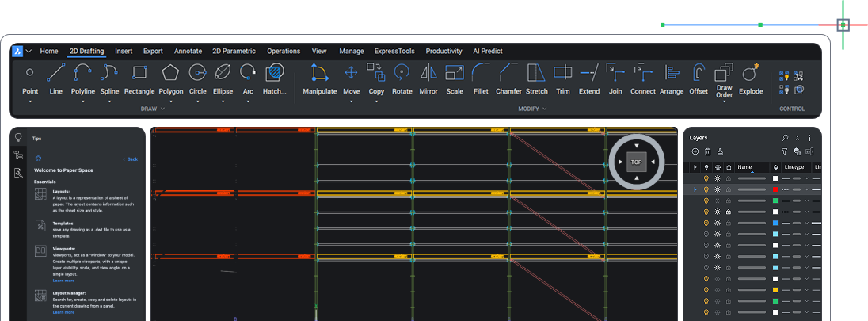The width and height of the screenshot is (868, 321).
Task: Toggle freeze sun icon of red-swatch layer
Action: click(x=718, y=189)
